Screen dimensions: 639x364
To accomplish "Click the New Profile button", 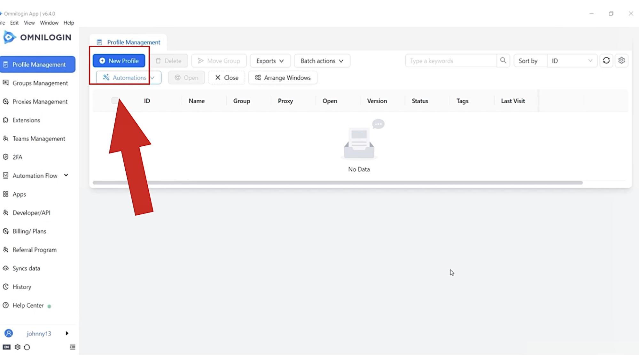I will pyautogui.click(x=119, y=60).
